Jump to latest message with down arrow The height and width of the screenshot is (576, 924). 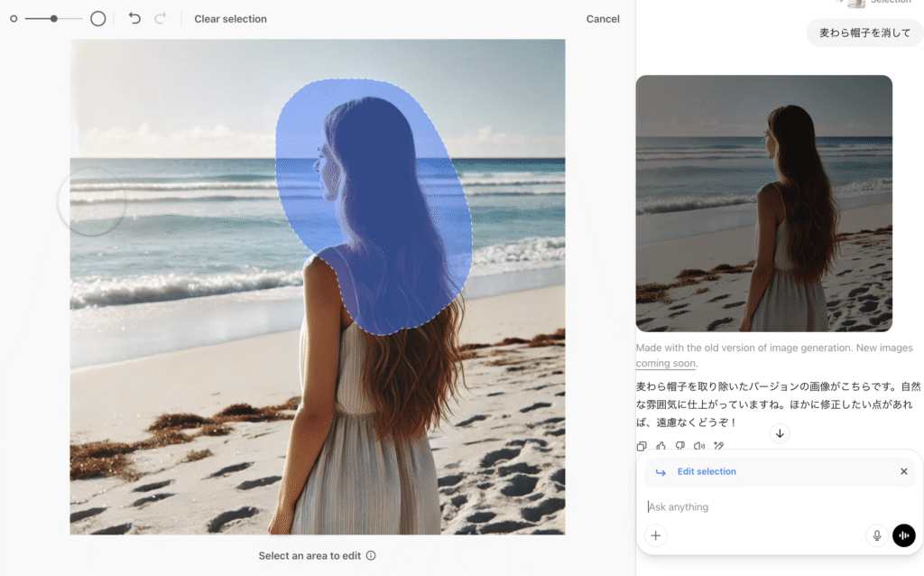(x=780, y=434)
